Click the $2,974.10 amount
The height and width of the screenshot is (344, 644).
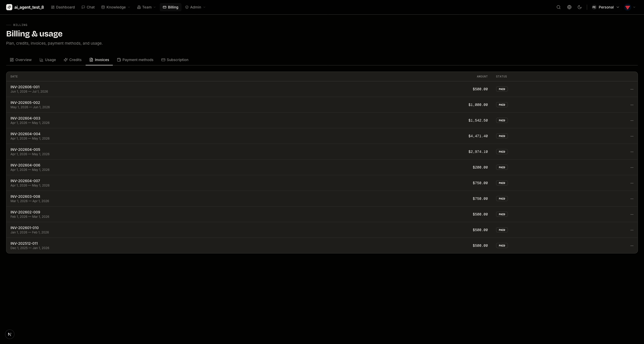tap(478, 152)
